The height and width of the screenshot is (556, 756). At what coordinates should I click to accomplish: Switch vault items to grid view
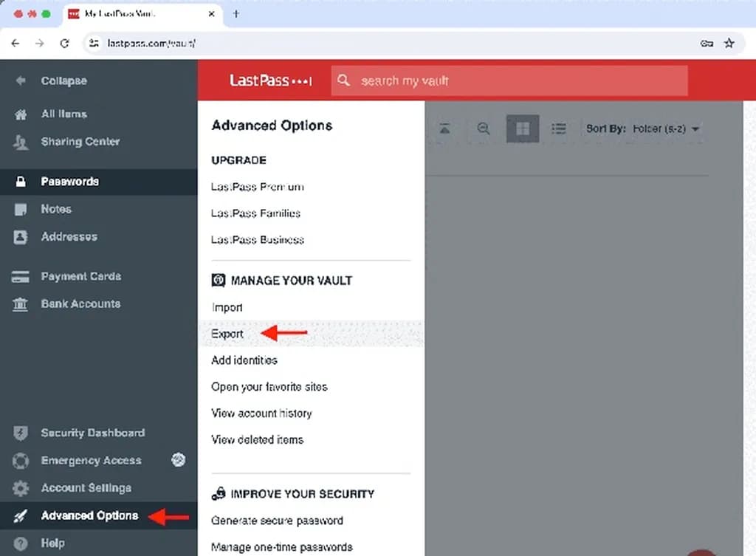[x=523, y=128]
